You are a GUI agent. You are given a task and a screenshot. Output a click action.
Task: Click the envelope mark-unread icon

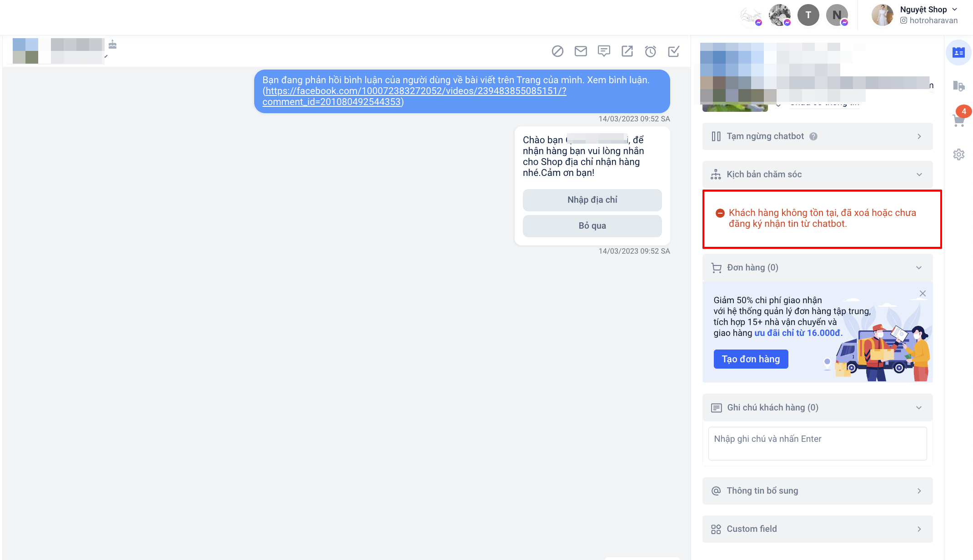[581, 51]
